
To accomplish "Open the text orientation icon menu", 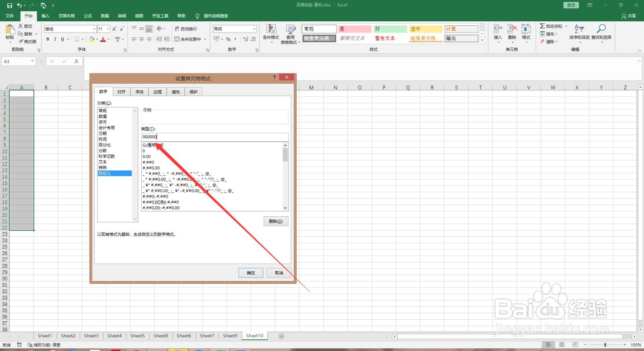I will tap(161, 29).
